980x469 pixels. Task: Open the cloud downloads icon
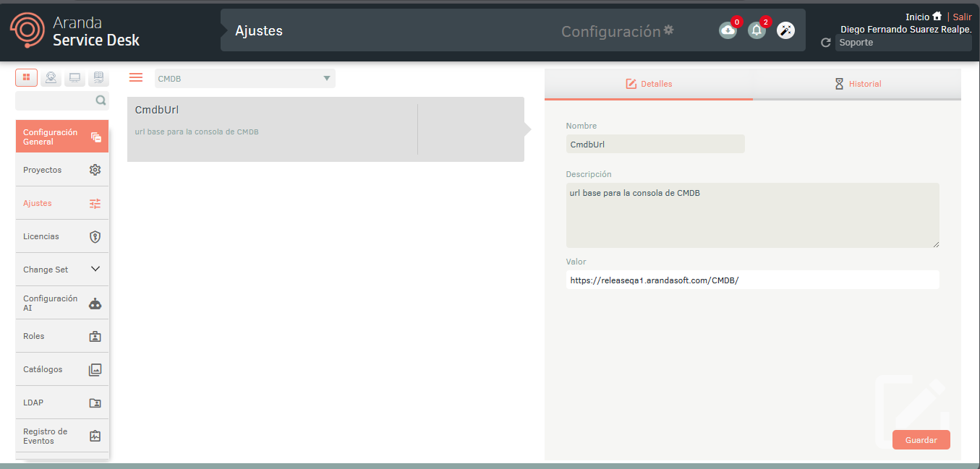click(x=727, y=30)
